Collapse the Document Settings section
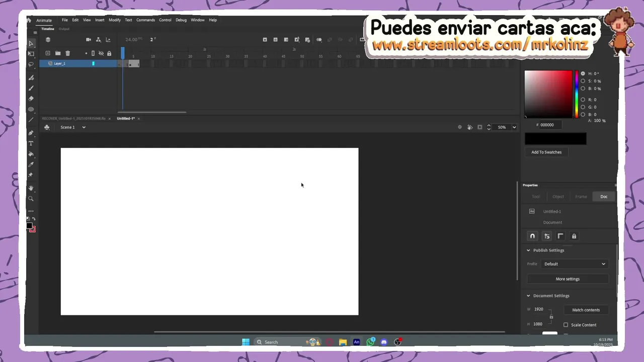The height and width of the screenshot is (362, 644). point(528,296)
